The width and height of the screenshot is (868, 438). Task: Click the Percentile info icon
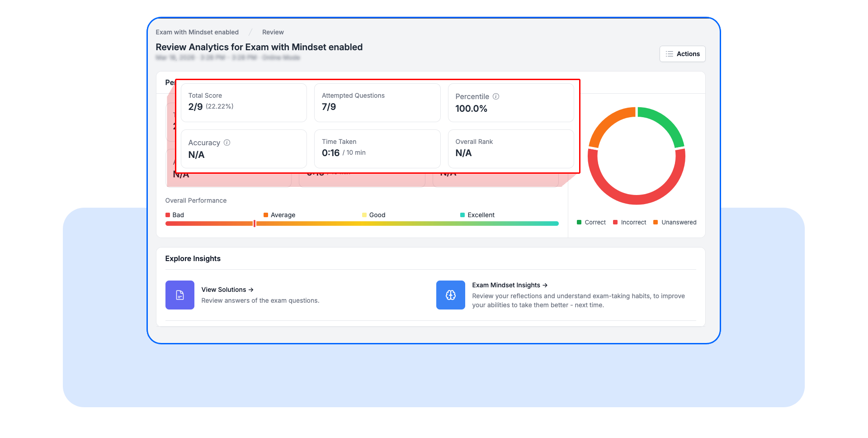pyautogui.click(x=496, y=96)
